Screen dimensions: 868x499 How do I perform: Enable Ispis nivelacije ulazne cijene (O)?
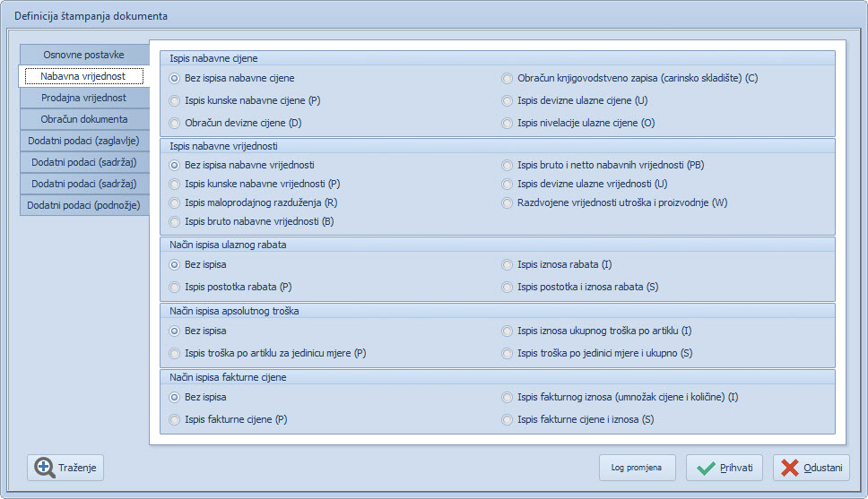(x=508, y=124)
